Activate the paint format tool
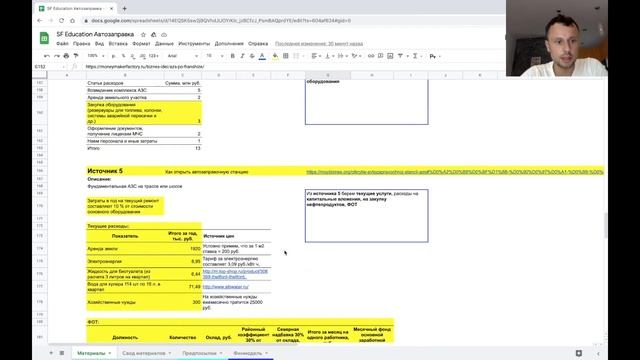The height and width of the screenshot is (360, 640). (x=76, y=56)
